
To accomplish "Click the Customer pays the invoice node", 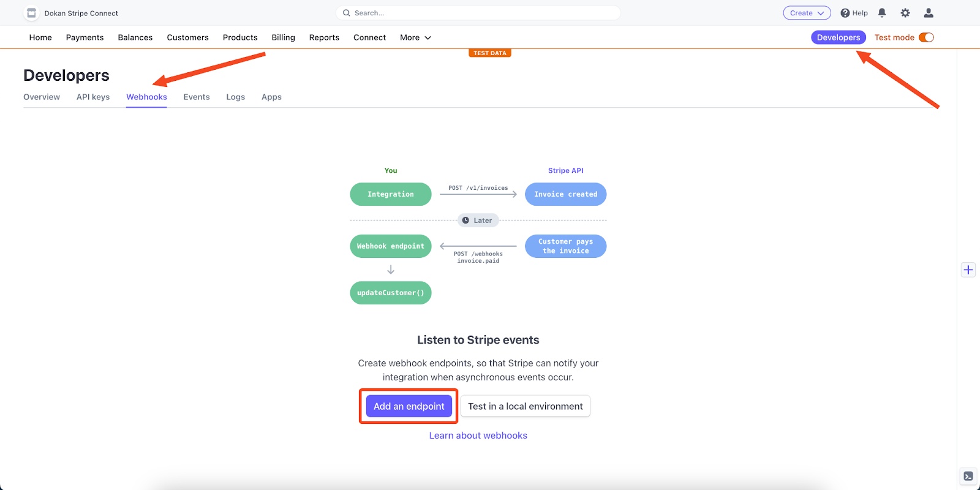I will tap(566, 246).
